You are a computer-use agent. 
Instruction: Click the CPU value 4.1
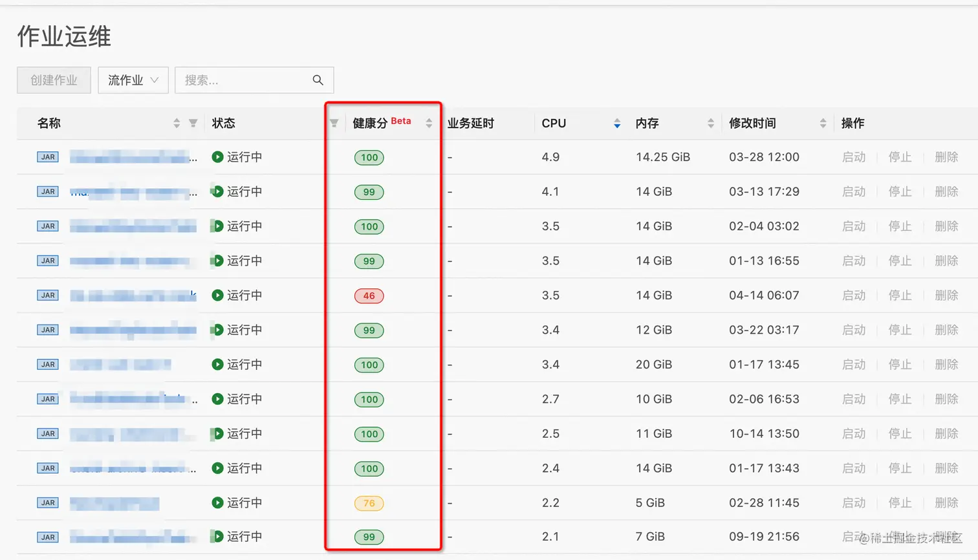(550, 191)
